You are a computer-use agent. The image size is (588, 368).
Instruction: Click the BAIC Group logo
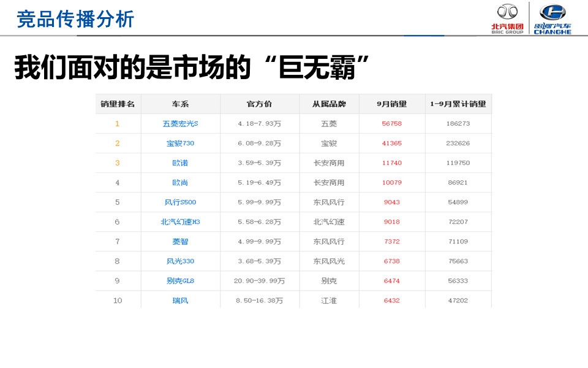[x=507, y=19]
